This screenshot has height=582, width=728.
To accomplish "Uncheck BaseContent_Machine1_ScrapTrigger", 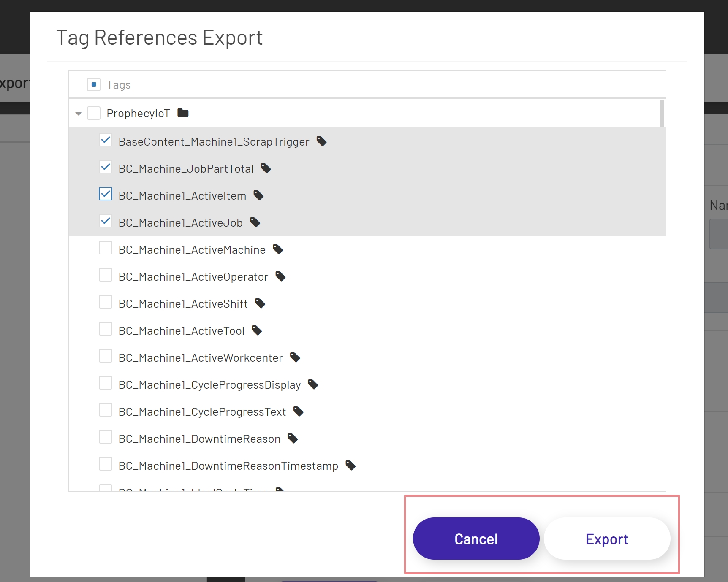I will coord(106,140).
